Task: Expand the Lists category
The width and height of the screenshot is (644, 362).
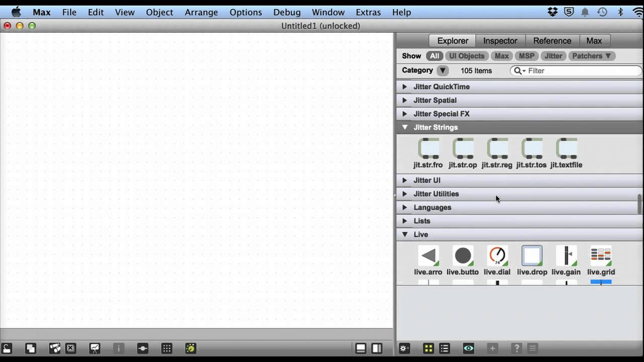Action: (x=405, y=221)
